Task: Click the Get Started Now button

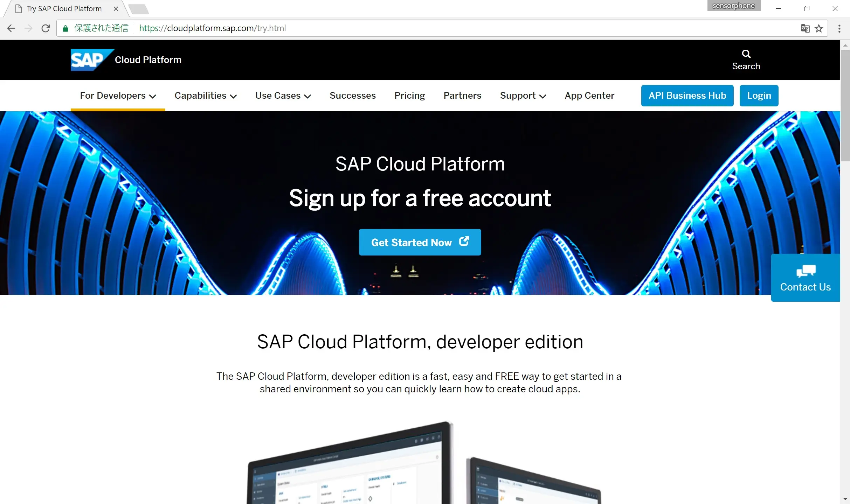Action: 420,242
